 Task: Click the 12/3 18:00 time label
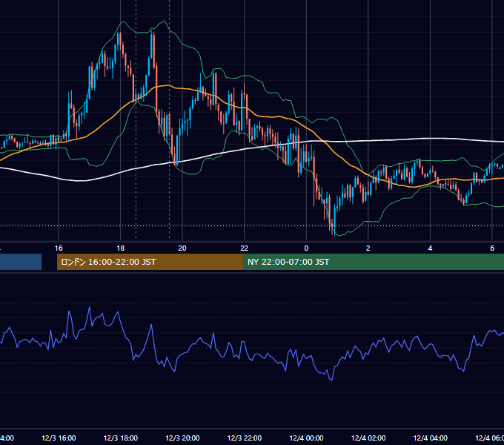click(121, 438)
